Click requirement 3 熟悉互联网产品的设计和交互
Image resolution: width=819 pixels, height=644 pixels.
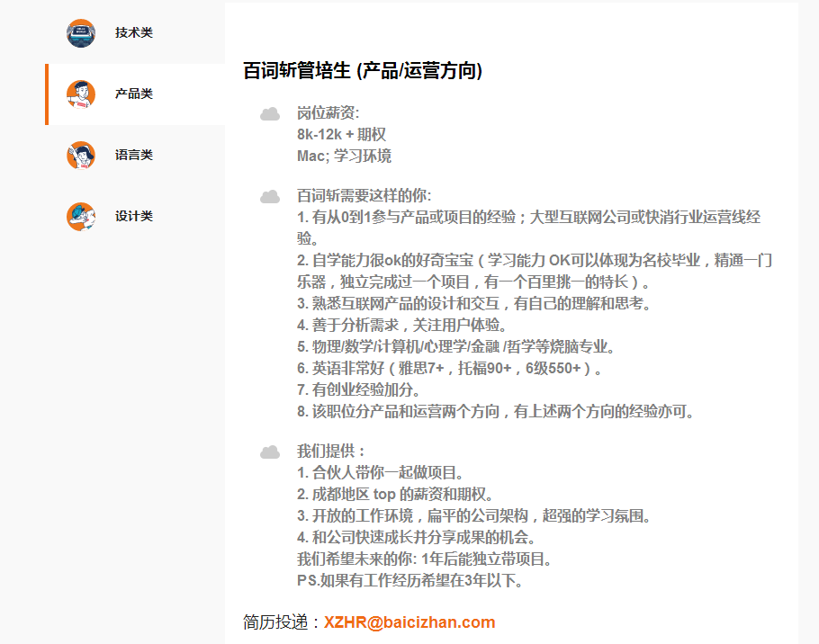coord(473,303)
